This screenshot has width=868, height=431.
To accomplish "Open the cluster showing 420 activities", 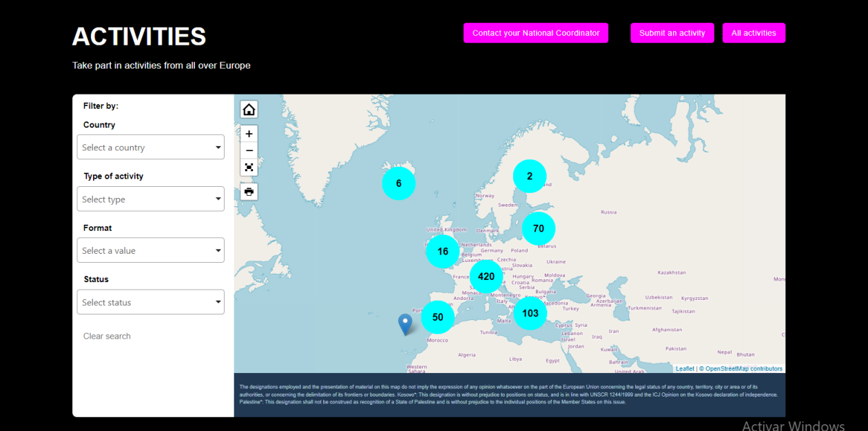I will (x=486, y=277).
